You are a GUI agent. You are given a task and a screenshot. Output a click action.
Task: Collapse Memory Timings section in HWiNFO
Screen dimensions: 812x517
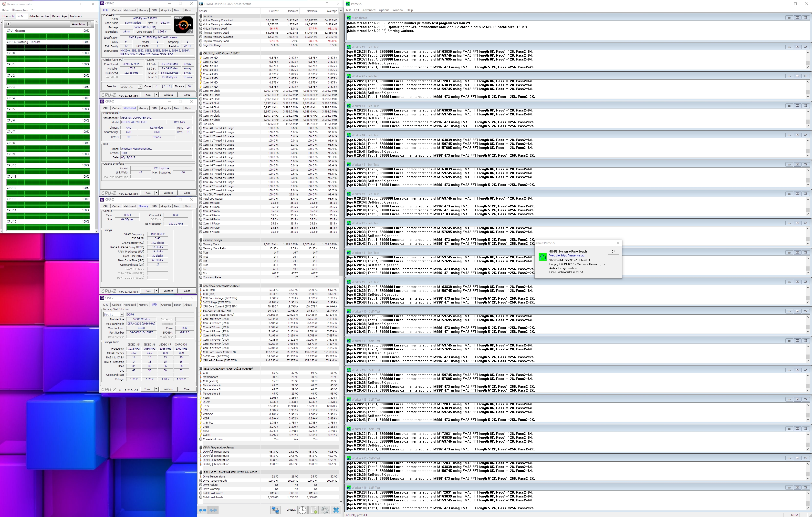pos(201,240)
